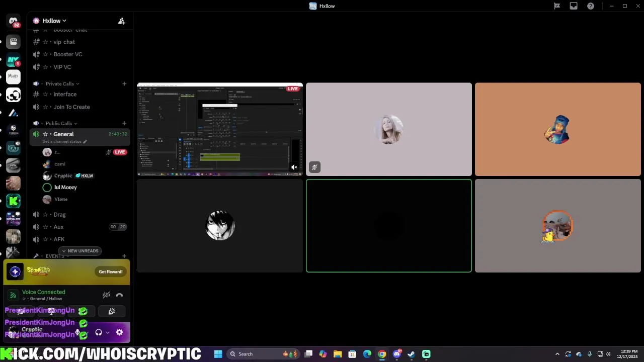Open Google Chrome from the taskbar
The image size is (644, 362).
coord(382,354)
